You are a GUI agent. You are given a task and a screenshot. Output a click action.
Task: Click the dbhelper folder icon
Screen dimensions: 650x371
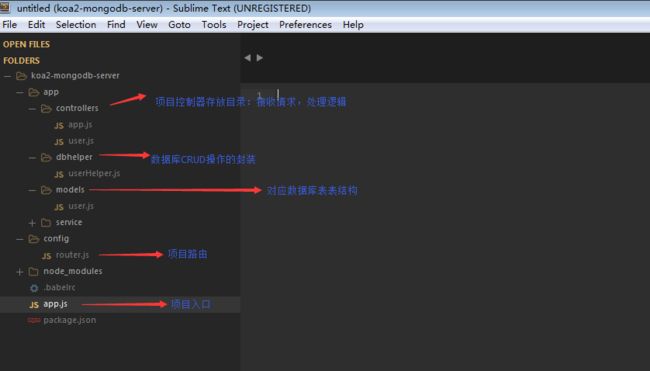pos(46,158)
